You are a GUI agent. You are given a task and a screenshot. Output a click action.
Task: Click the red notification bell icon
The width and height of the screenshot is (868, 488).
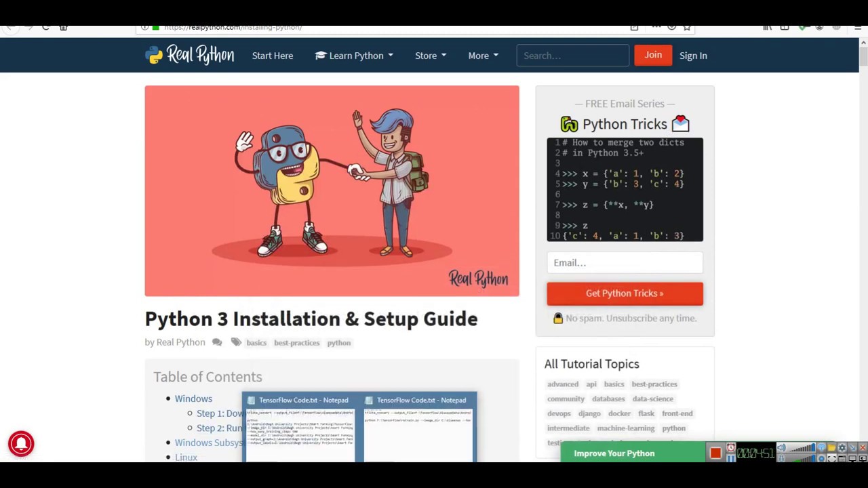tap(21, 444)
